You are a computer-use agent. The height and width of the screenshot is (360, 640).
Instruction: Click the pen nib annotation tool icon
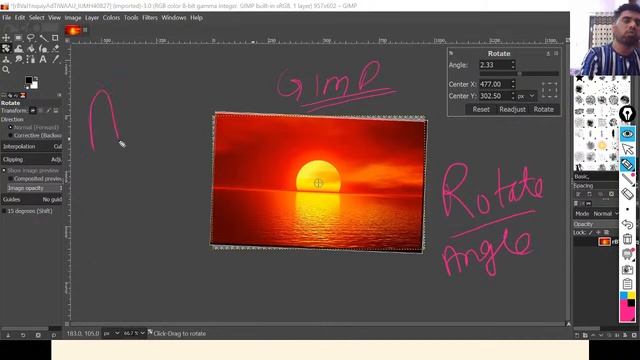coord(627,114)
